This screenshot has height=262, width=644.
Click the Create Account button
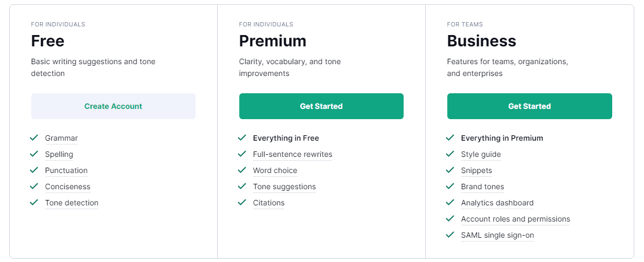[113, 106]
